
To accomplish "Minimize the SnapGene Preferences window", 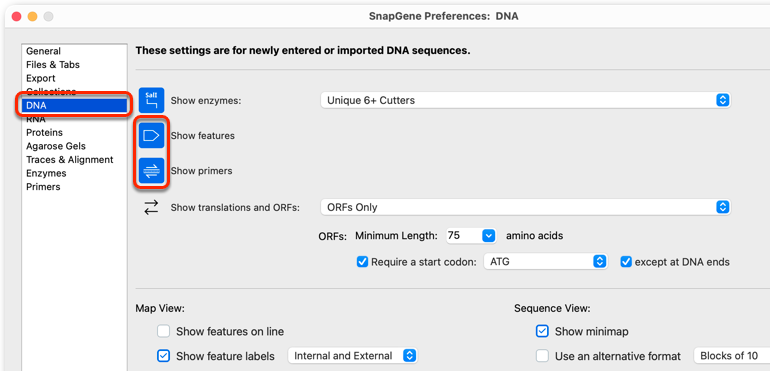I will (x=32, y=17).
